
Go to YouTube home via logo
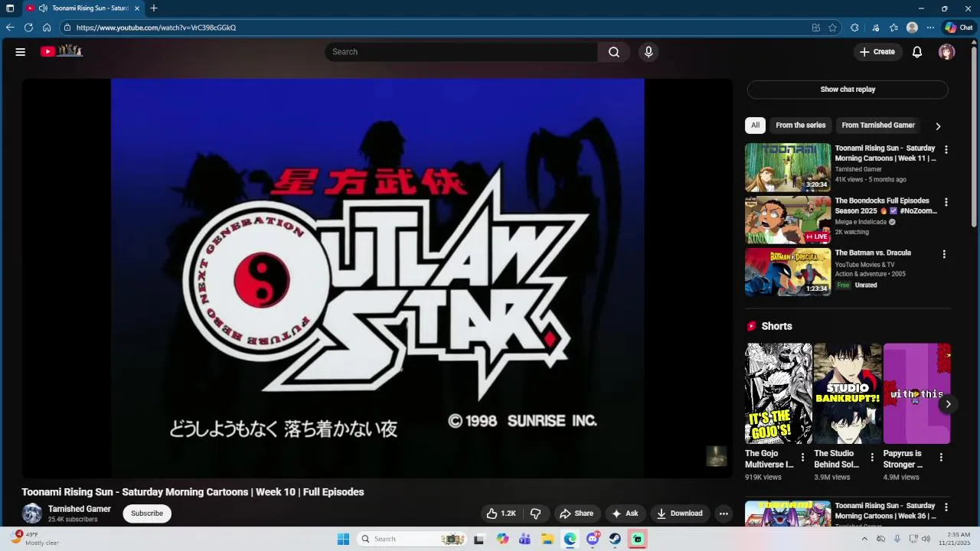[x=61, y=51]
